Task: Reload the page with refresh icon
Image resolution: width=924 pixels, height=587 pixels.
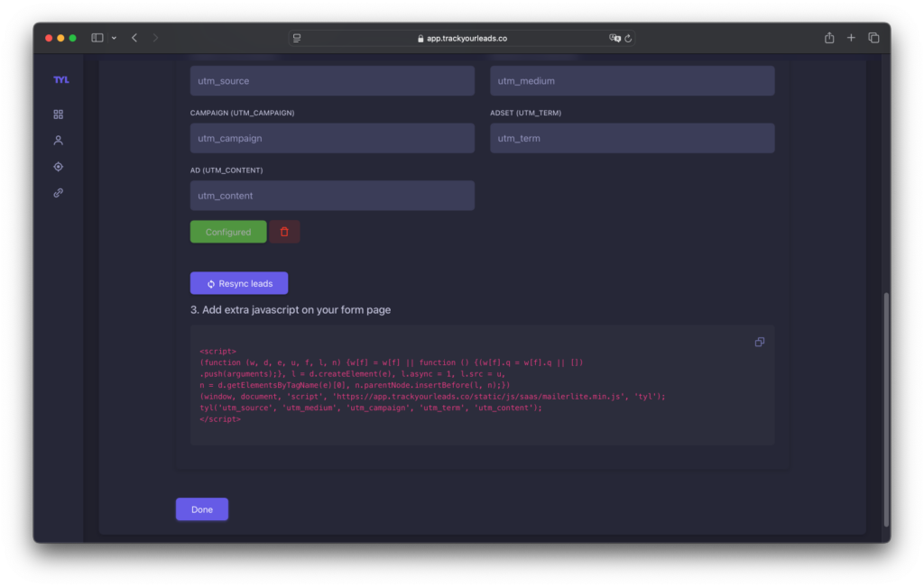Action: click(x=628, y=38)
